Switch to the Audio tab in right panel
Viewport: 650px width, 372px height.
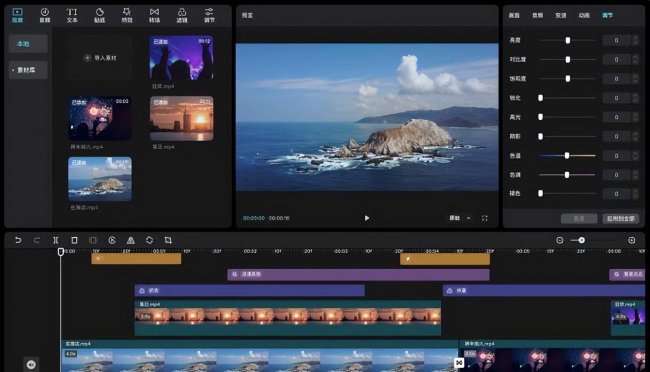pyautogui.click(x=538, y=15)
